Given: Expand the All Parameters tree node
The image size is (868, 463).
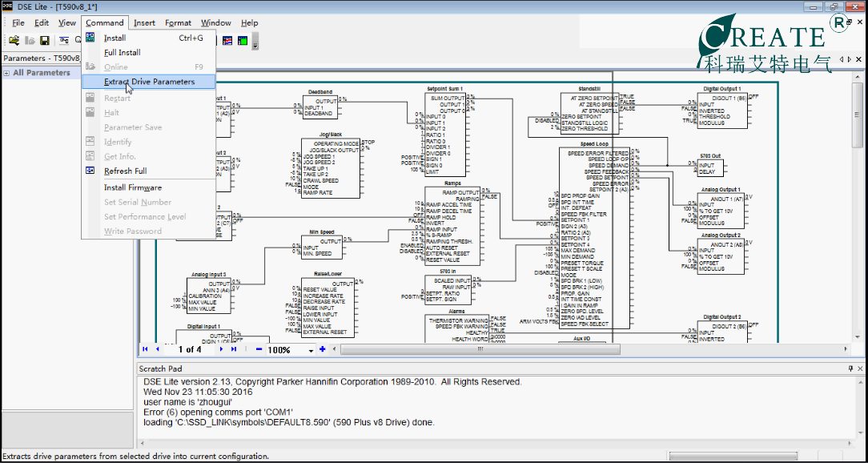Looking at the screenshot, I should coord(6,73).
